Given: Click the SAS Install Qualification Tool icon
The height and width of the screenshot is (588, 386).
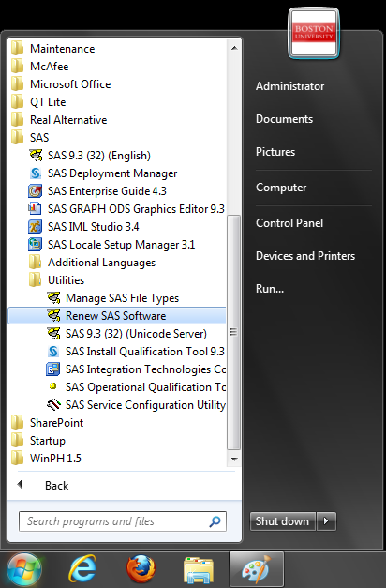Looking at the screenshot, I should [53, 352].
